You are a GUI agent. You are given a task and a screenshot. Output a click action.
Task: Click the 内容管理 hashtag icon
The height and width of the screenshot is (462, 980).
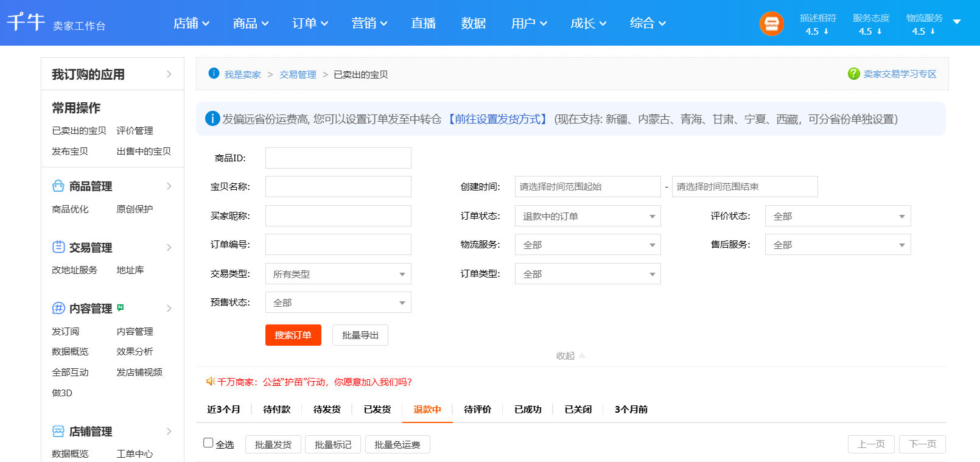coord(58,308)
